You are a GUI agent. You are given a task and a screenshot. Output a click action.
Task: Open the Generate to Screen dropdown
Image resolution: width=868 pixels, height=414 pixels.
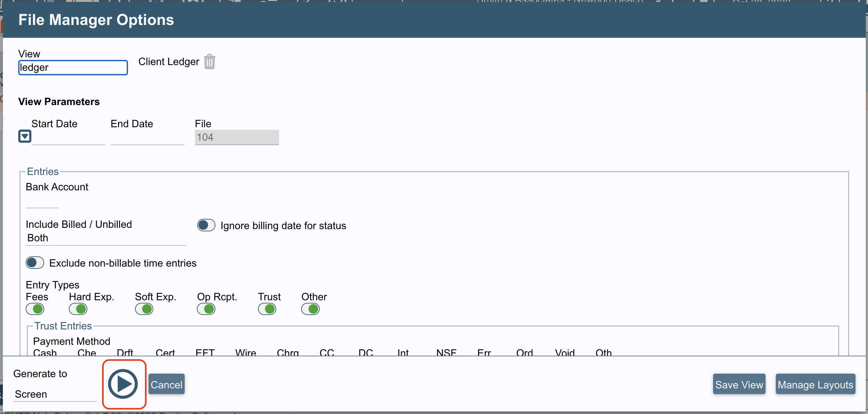coord(55,394)
